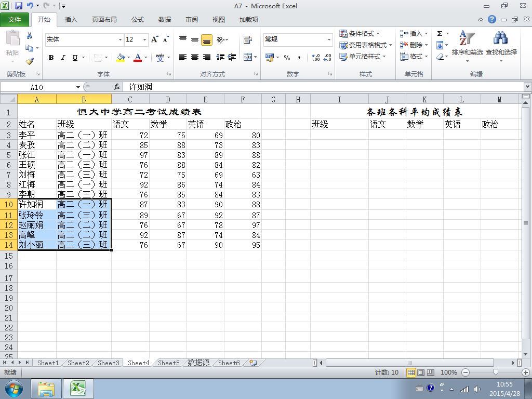The image size is (532, 399).
Task: Switch to the 公式 ribbon tab
Action: [137, 20]
